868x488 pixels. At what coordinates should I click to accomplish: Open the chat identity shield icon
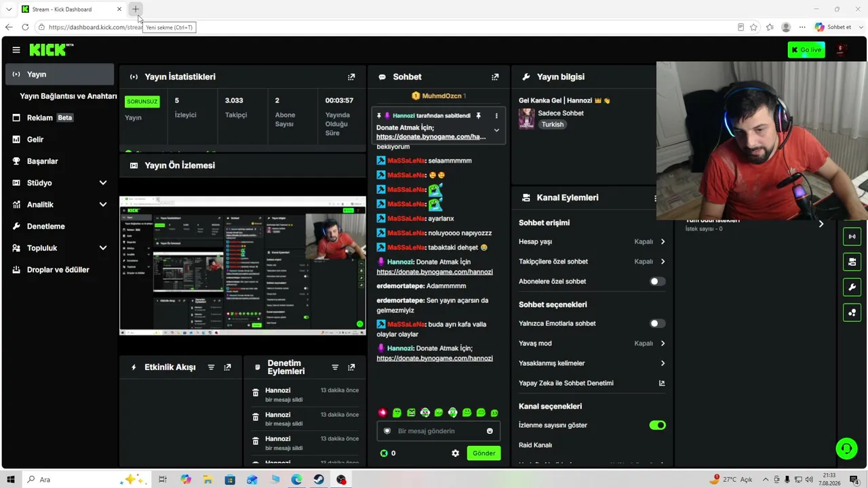click(387, 431)
